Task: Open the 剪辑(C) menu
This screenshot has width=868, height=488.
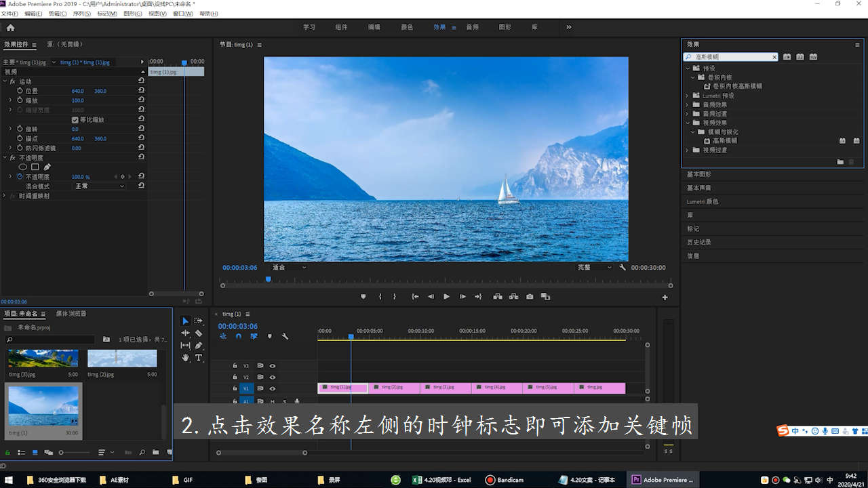Action: click(58, 14)
